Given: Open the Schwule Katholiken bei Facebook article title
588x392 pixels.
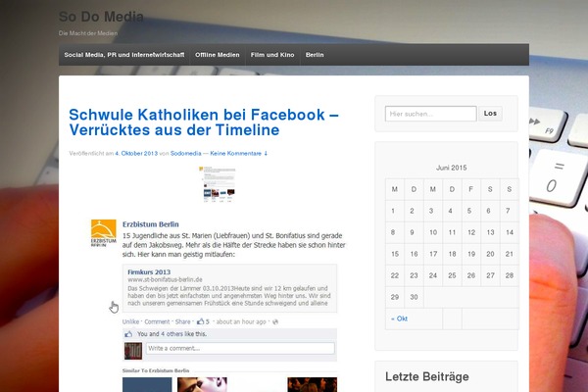Looking at the screenshot, I should point(204,122).
